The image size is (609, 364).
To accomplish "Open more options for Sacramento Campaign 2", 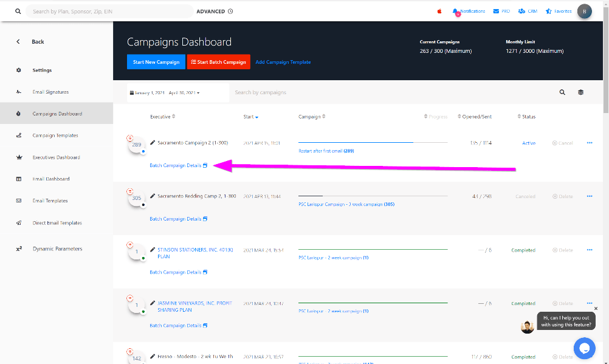I will pos(590,143).
